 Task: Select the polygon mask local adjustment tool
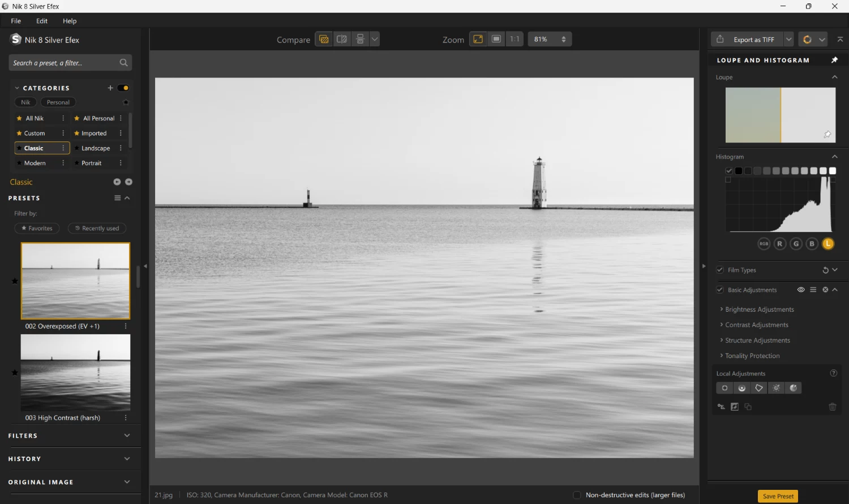759,387
